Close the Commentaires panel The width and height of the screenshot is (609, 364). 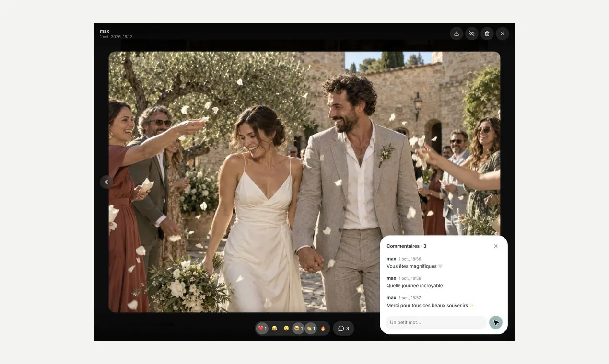click(x=496, y=246)
